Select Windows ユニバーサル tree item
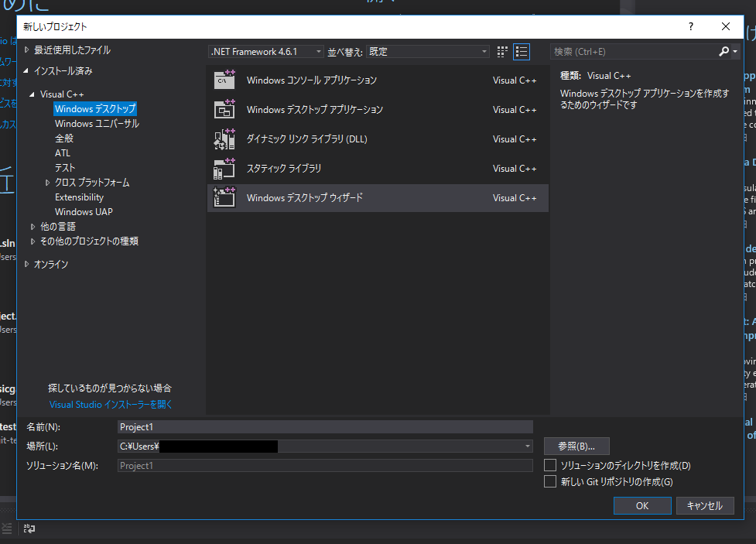 click(x=97, y=124)
